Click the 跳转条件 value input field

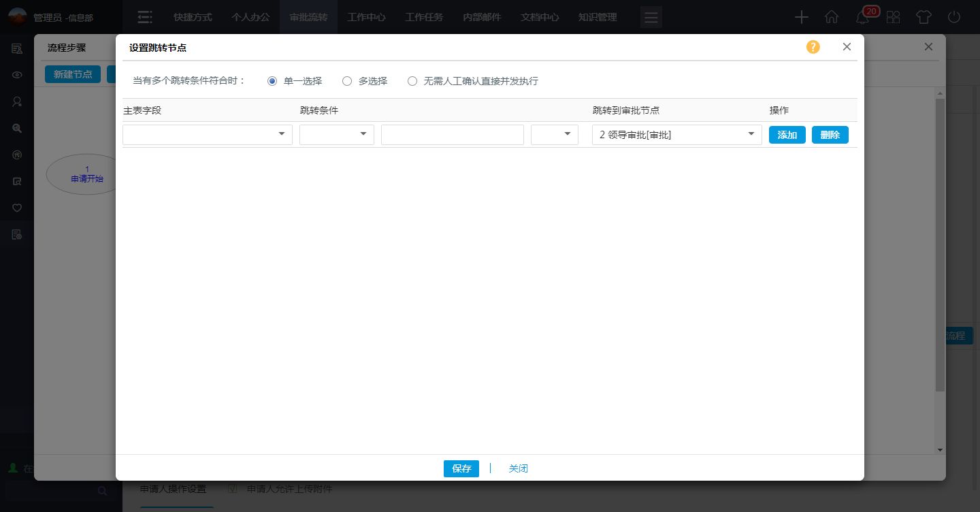click(x=452, y=135)
